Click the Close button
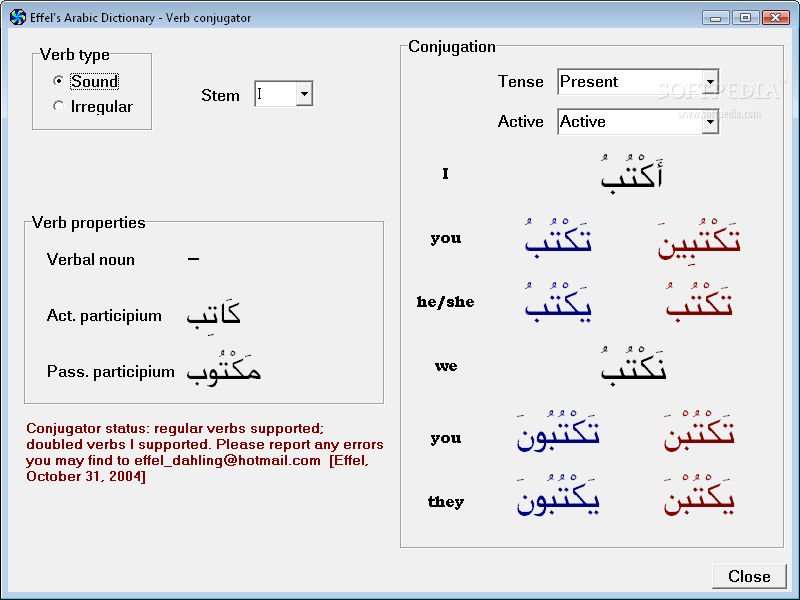The height and width of the screenshot is (600, 800). pyautogui.click(x=749, y=576)
